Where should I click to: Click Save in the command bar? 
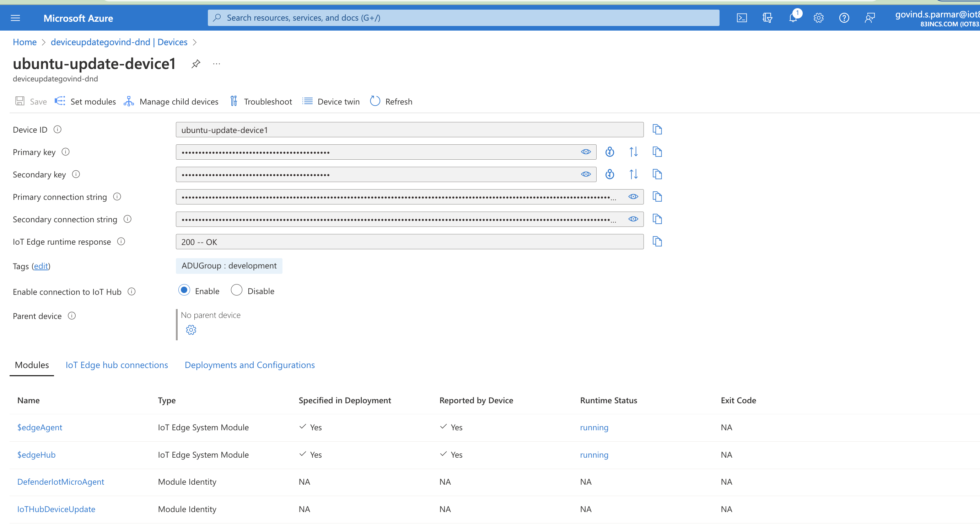tap(31, 101)
